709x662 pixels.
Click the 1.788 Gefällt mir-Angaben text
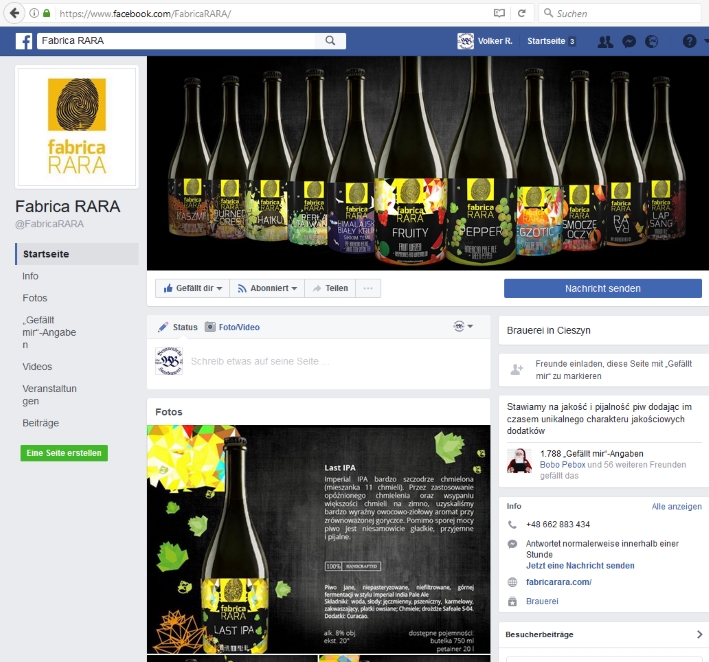[591, 454]
